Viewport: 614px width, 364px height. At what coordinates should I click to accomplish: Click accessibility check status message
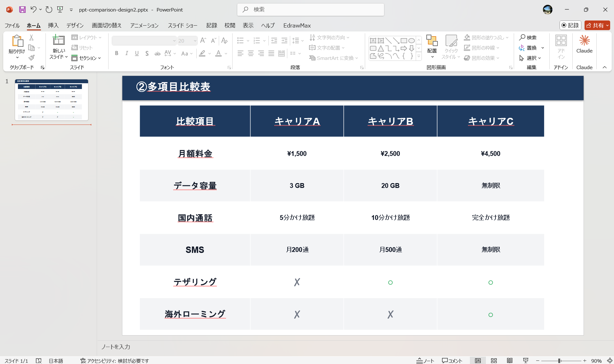click(x=115, y=360)
